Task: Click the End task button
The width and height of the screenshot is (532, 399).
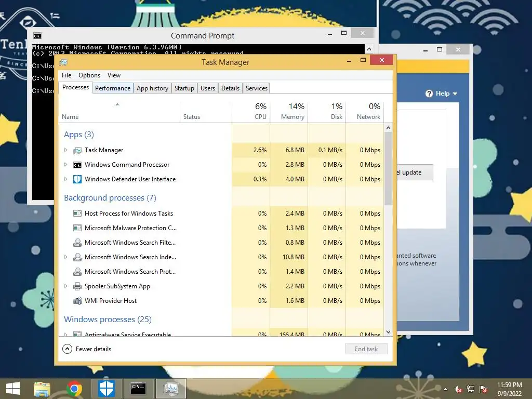Action: pyautogui.click(x=366, y=349)
